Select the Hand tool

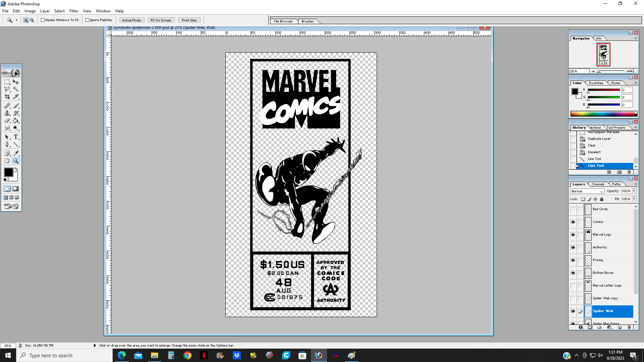click(7, 161)
